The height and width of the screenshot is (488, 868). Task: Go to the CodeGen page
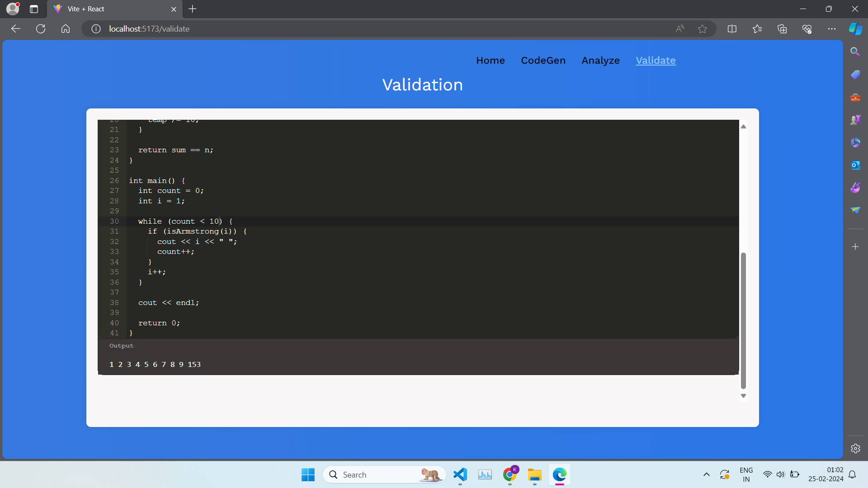(543, 61)
